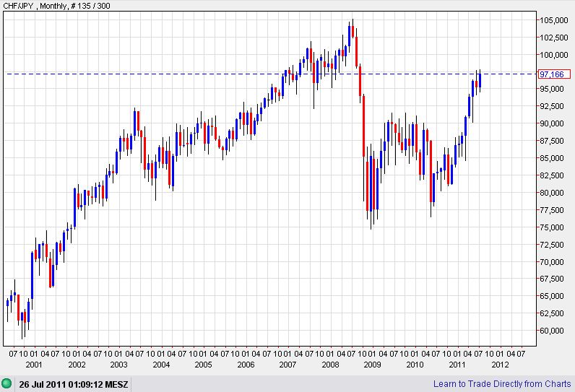The width and height of the screenshot is (575, 392).
Task: Select the 82,500 price axis label
Action: (x=552, y=175)
